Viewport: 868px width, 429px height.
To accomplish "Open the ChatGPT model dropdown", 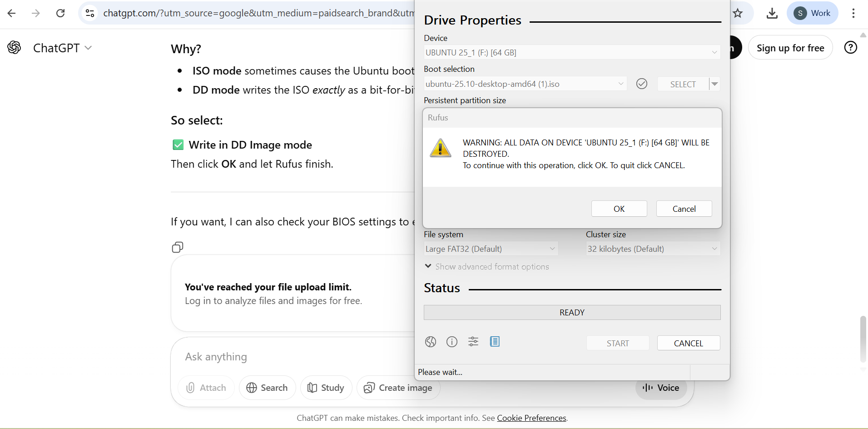I will [x=62, y=48].
